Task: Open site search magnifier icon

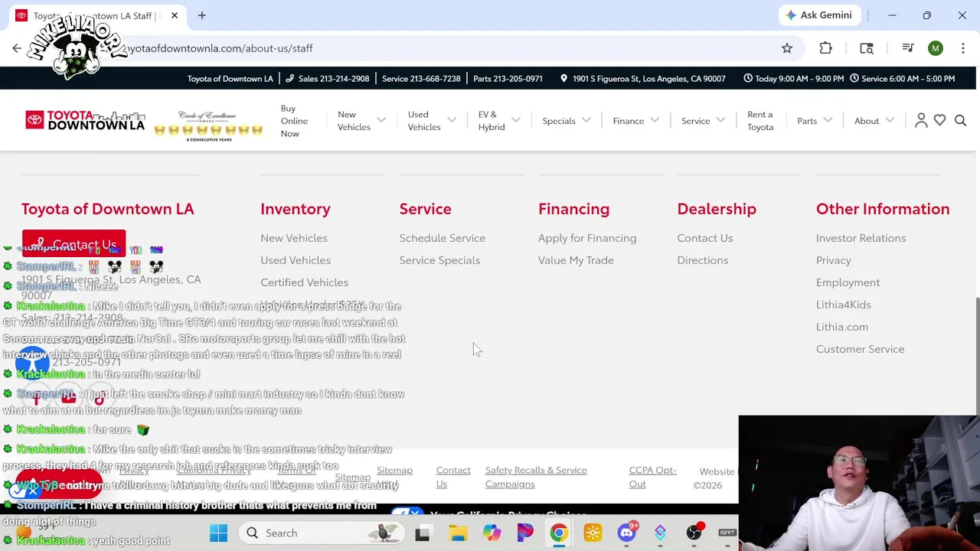Action: (960, 120)
